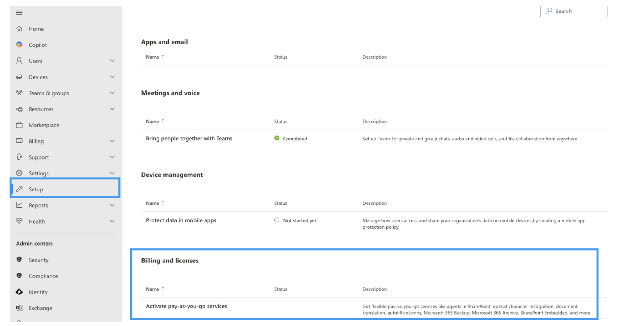
Task: Click the Search input field
Action: (x=574, y=11)
